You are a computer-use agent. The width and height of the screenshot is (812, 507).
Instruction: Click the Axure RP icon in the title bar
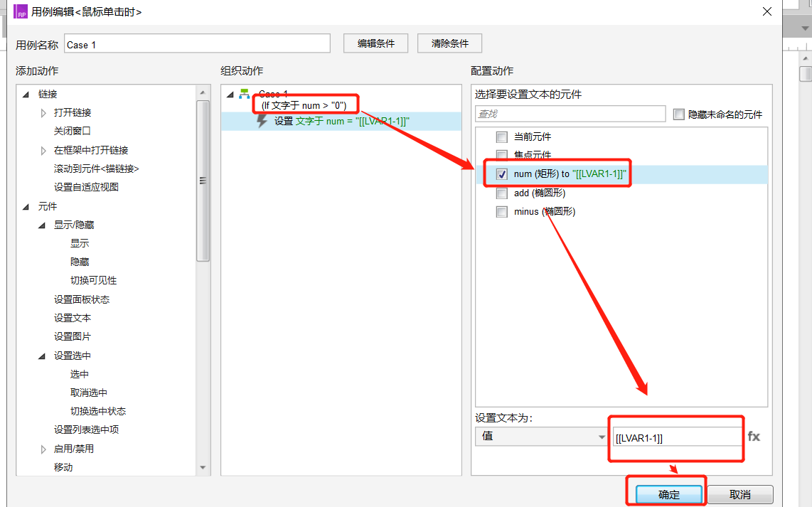[x=20, y=11]
